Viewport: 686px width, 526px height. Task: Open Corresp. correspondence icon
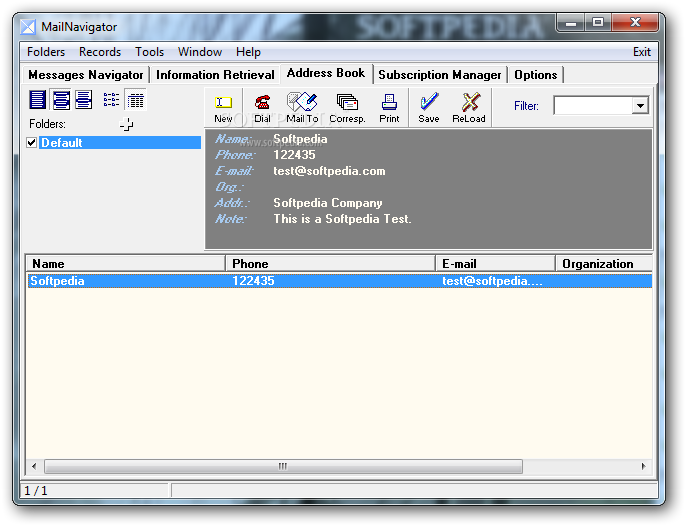[x=347, y=108]
